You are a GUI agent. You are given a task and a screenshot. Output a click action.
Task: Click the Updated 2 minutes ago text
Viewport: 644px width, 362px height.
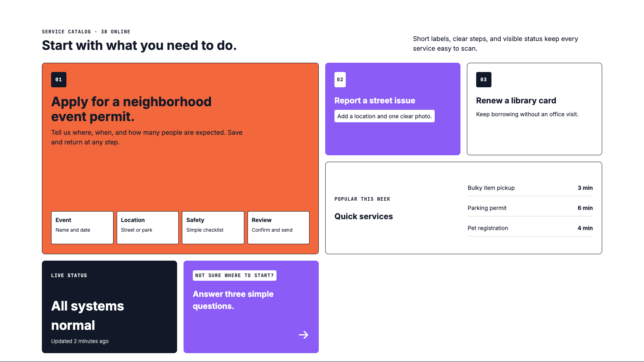coord(80,341)
